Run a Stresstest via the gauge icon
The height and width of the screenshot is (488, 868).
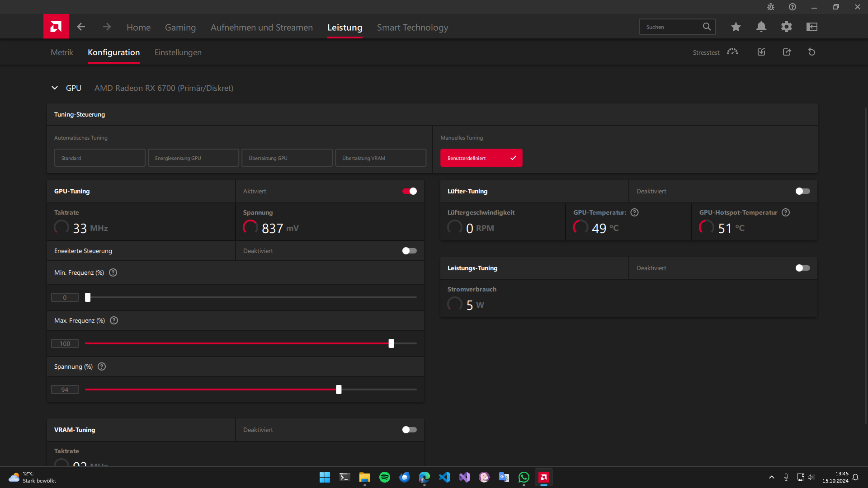click(732, 52)
